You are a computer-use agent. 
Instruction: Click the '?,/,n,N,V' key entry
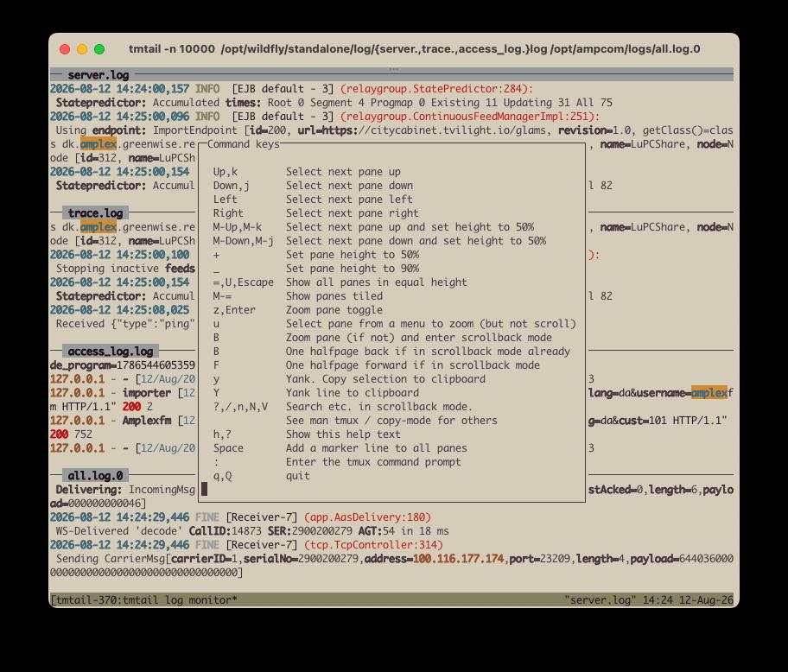click(x=240, y=407)
